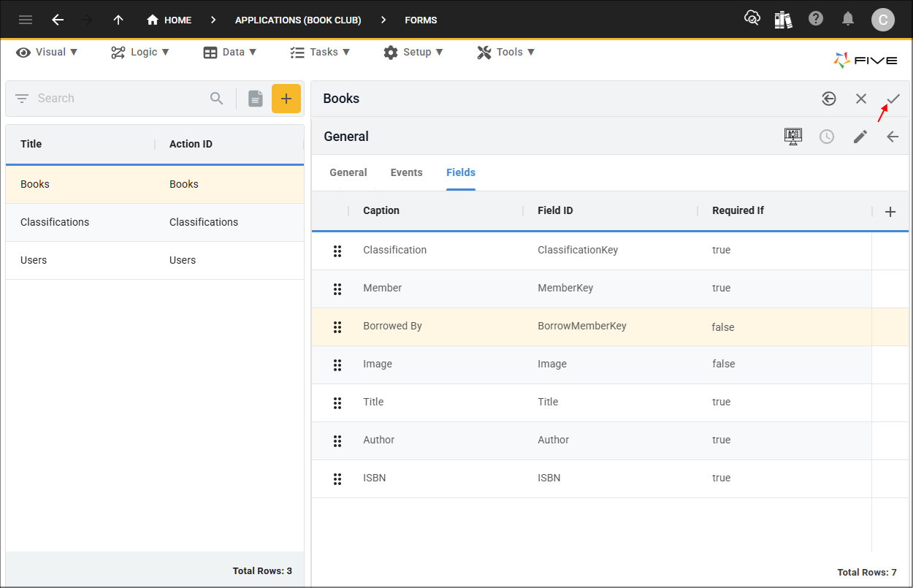Viewport: 913px width, 588px height.
Task: Focus the Search input field
Action: (x=121, y=99)
